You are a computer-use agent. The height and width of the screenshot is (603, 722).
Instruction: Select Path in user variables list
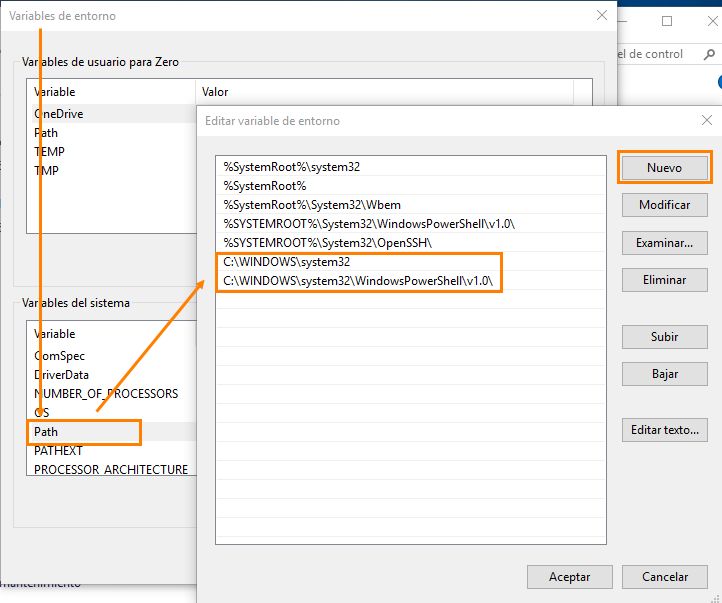112,133
